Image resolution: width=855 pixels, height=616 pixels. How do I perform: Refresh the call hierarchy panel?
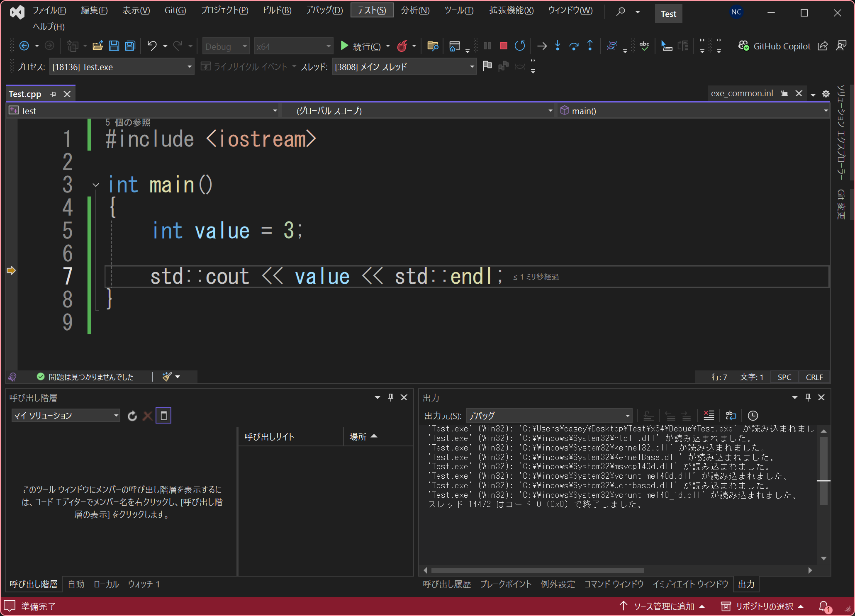point(132,416)
